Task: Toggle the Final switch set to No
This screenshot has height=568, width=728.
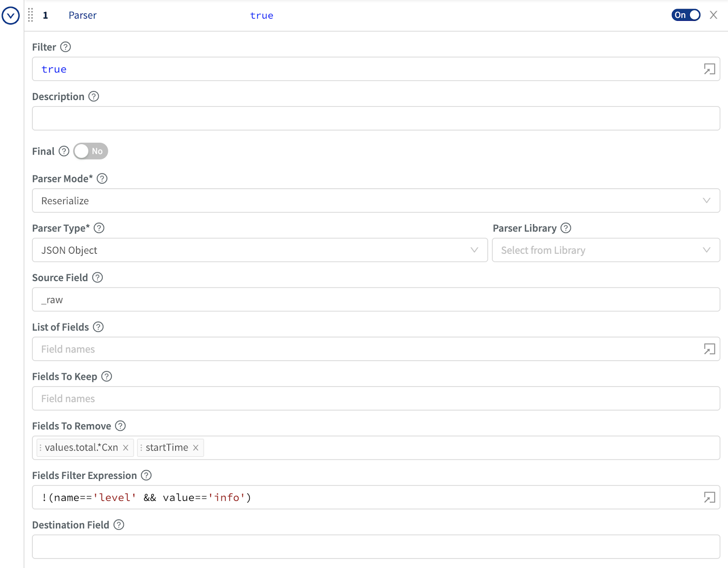Action: tap(91, 151)
